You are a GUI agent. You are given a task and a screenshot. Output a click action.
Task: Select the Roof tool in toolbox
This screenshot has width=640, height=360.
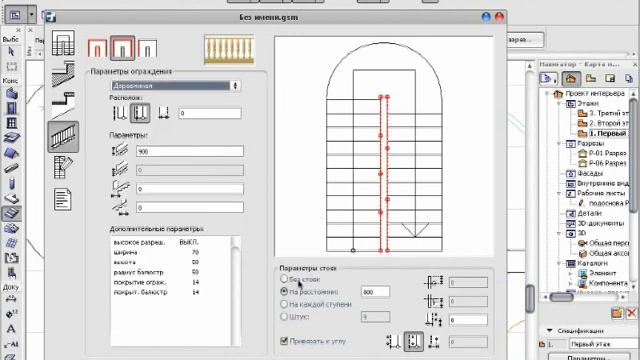coord(11,153)
